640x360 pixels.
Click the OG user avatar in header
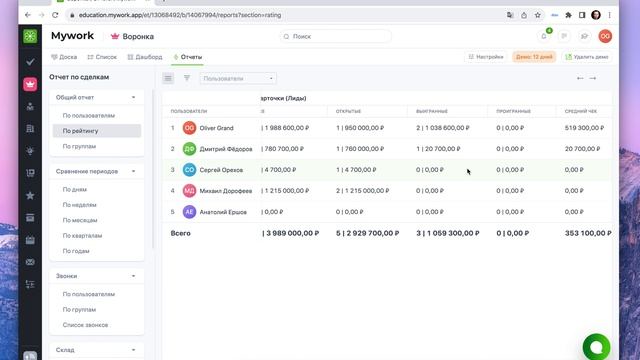coord(605,36)
